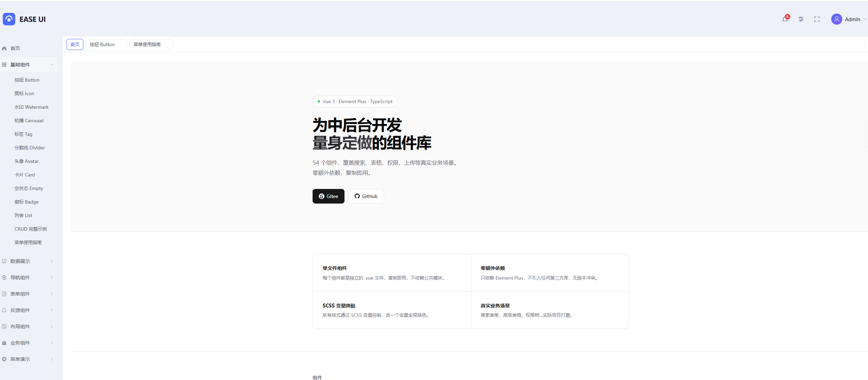Viewport: 868px width, 380px height.
Task: Select the 首页 home icon in sidebar
Action: point(4,48)
